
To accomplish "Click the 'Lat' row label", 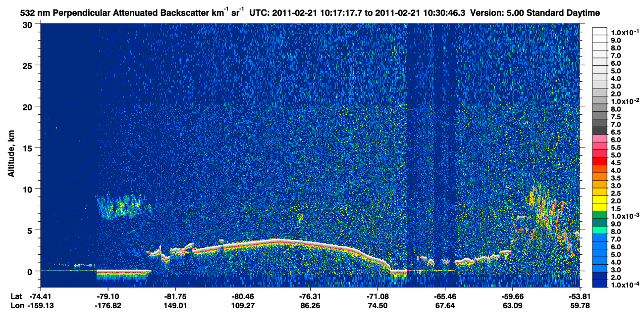I will coord(16,296).
